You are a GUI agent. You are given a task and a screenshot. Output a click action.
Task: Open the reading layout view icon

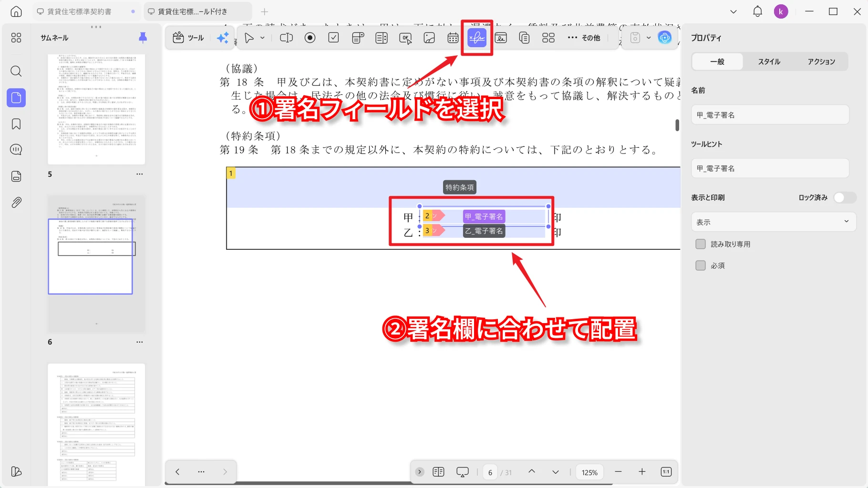click(x=438, y=472)
